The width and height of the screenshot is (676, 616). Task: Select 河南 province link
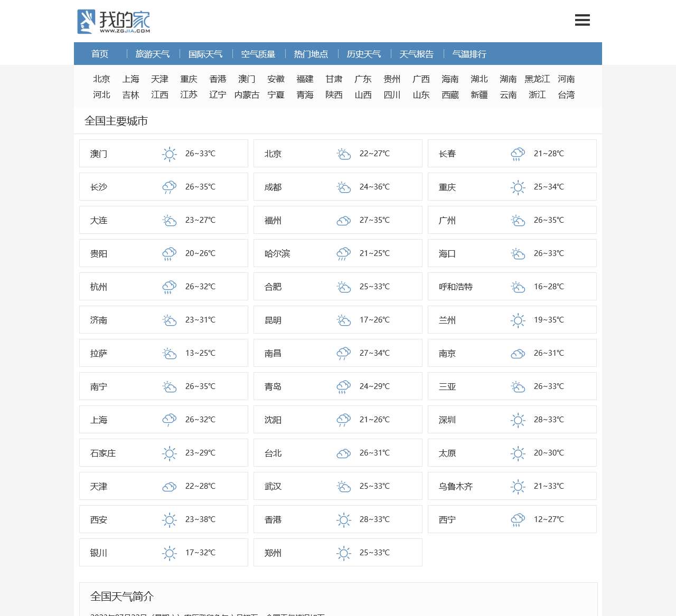pos(566,79)
